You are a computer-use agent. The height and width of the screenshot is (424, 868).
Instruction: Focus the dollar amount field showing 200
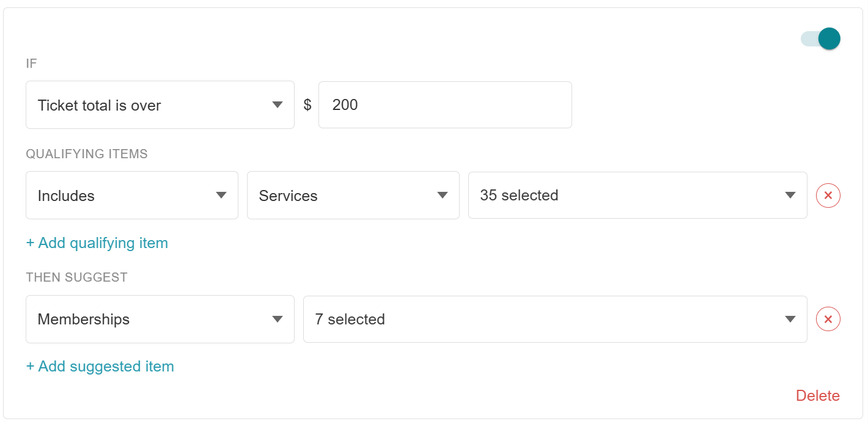(x=445, y=105)
